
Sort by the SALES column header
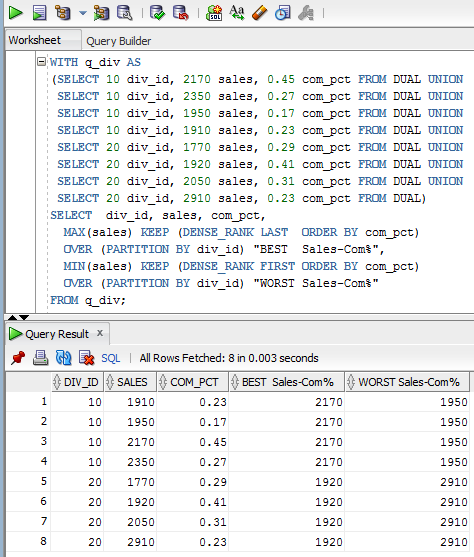[130, 382]
